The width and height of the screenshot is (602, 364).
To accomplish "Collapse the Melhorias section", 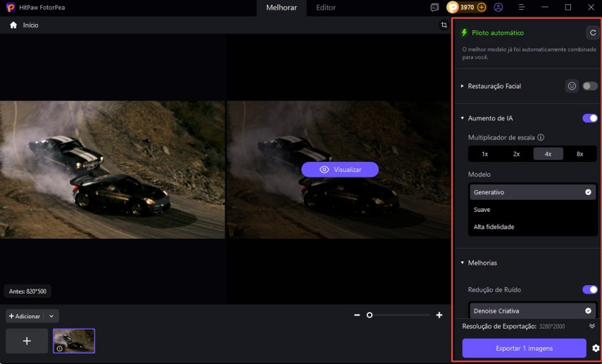I will (463, 263).
